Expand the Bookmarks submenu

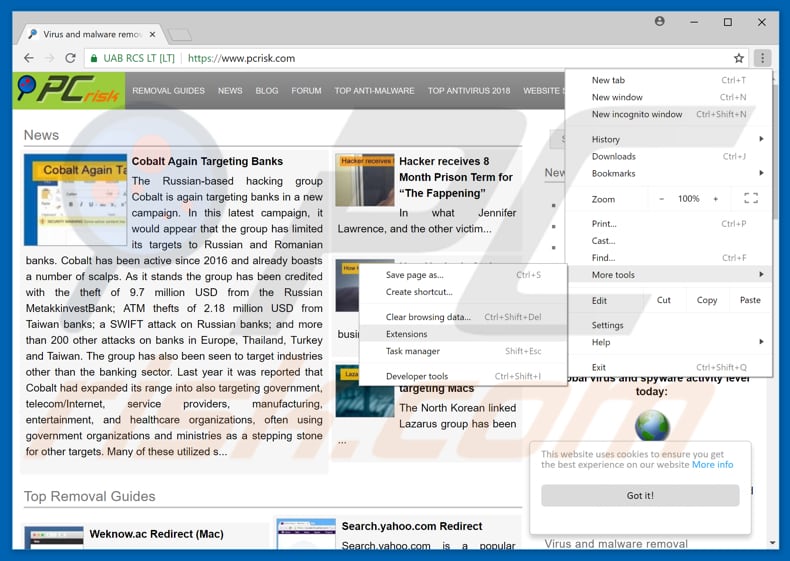[669, 173]
